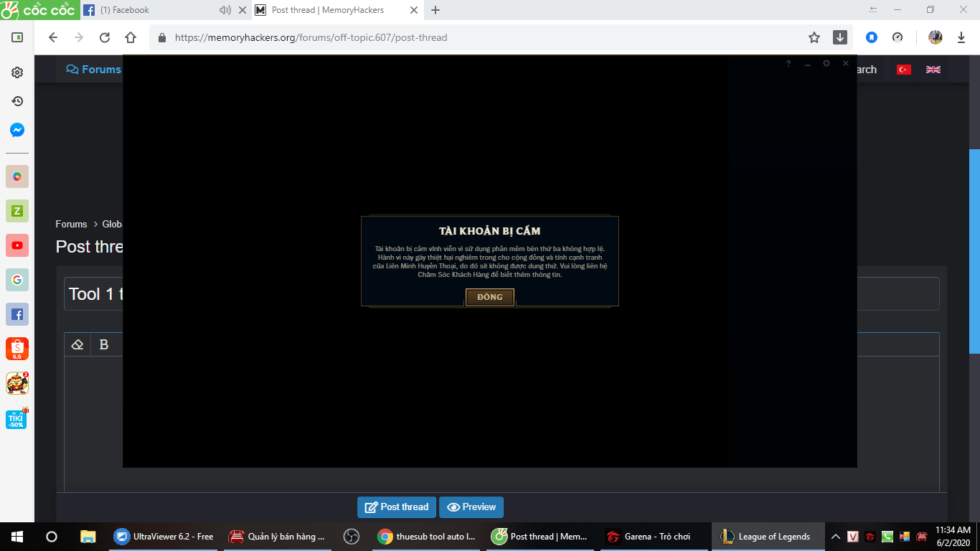Image resolution: width=980 pixels, height=551 pixels.
Task: Bookmark this page with star icon
Action: (814, 37)
